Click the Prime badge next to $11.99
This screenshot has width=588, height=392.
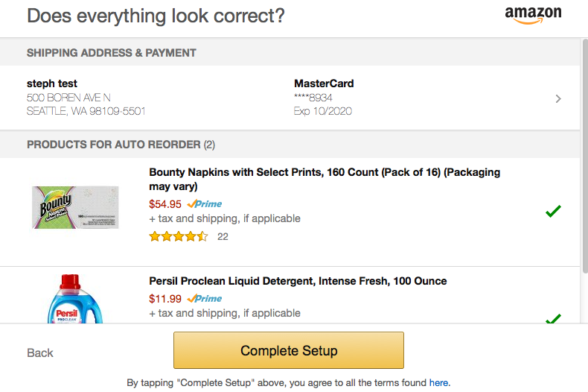pyautogui.click(x=205, y=299)
